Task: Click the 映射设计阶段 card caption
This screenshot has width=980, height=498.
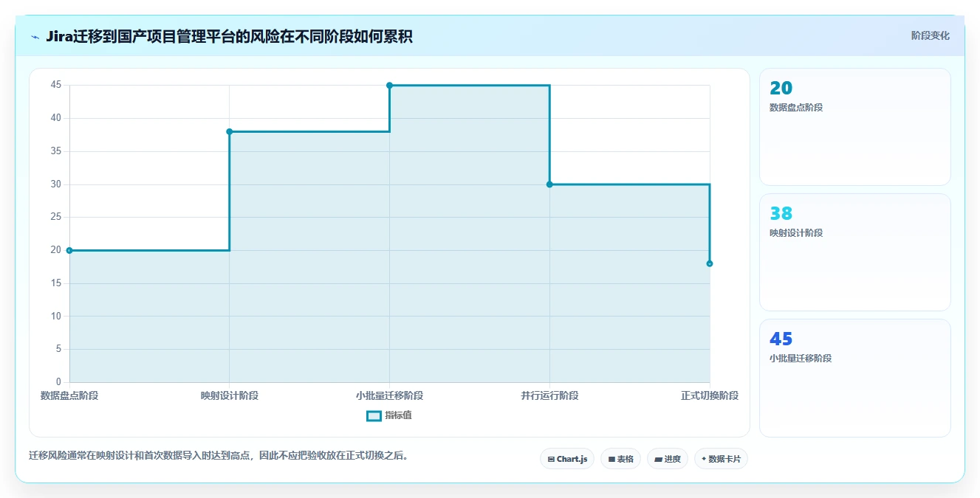Action: [x=796, y=233]
